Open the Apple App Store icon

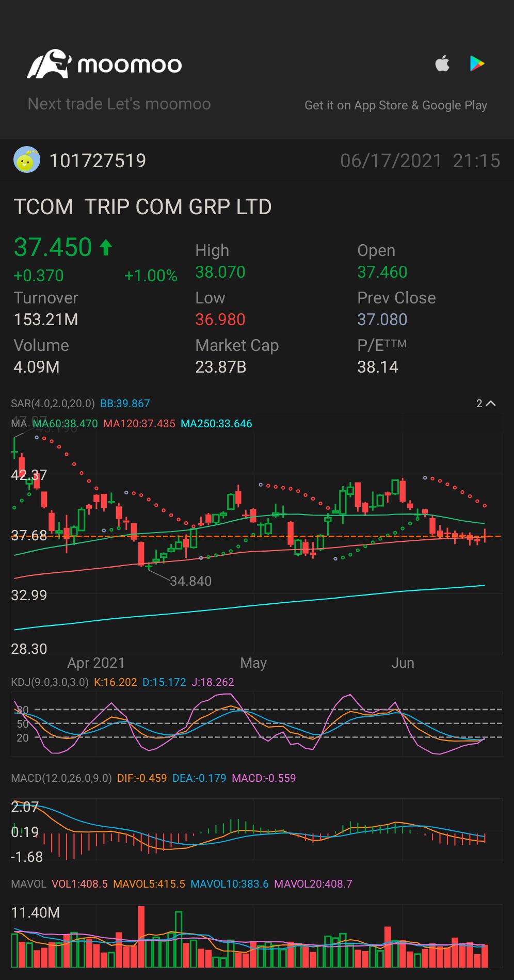point(442,63)
